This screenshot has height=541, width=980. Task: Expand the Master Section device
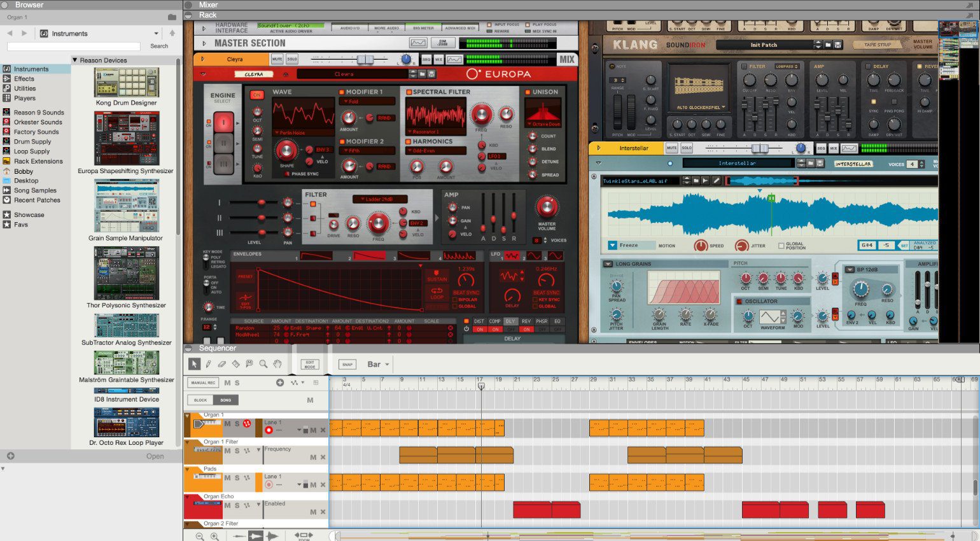click(204, 43)
